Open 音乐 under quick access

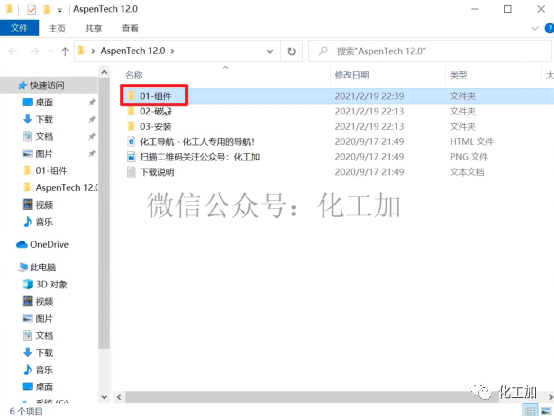pos(44,222)
